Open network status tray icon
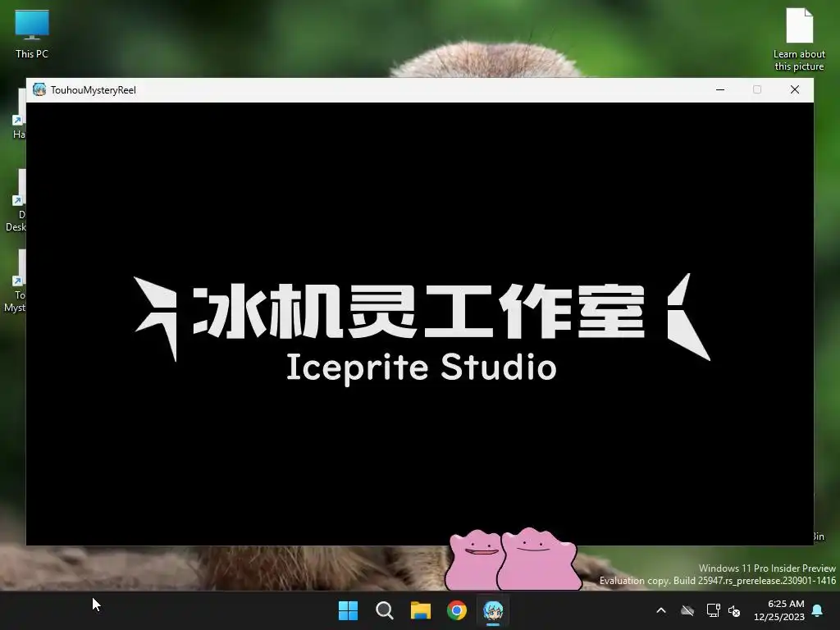 713,610
